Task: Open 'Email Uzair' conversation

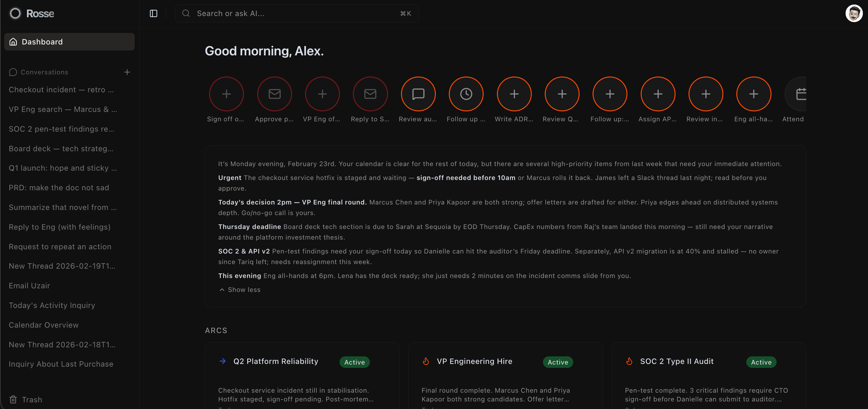Action: click(29, 286)
